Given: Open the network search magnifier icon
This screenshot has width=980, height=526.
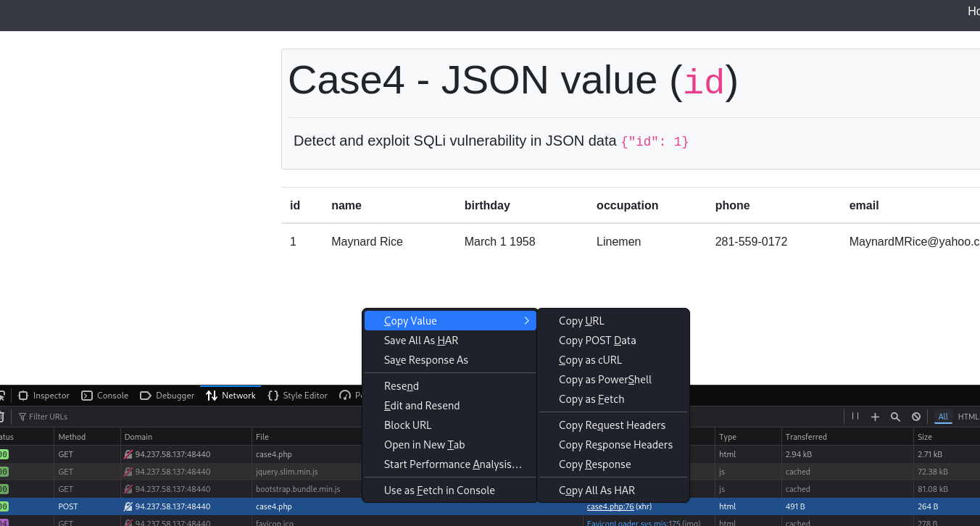Looking at the screenshot, I should point(895,417).
